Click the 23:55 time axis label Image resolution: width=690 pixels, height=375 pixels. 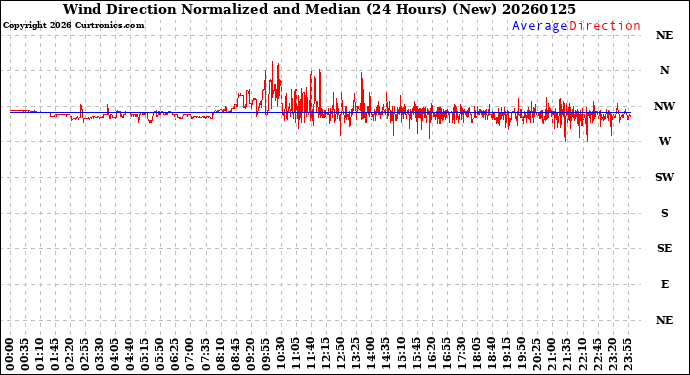click(x=627, y=355)
